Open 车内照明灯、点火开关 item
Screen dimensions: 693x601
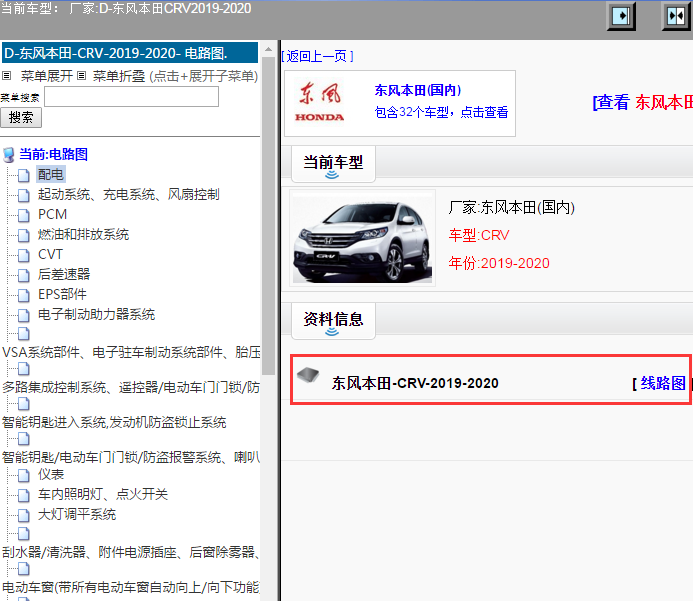click(x=103, y=494)
